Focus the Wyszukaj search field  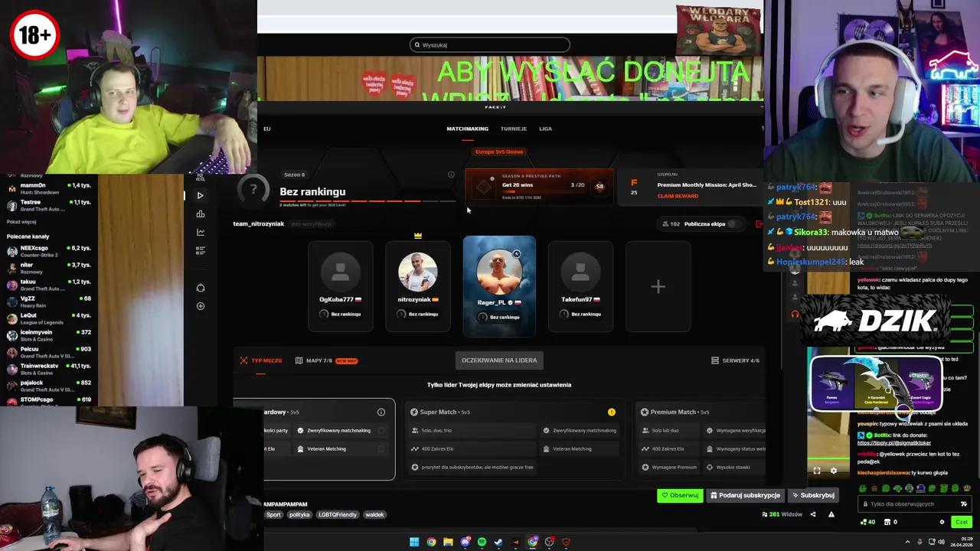pos(490,44)
